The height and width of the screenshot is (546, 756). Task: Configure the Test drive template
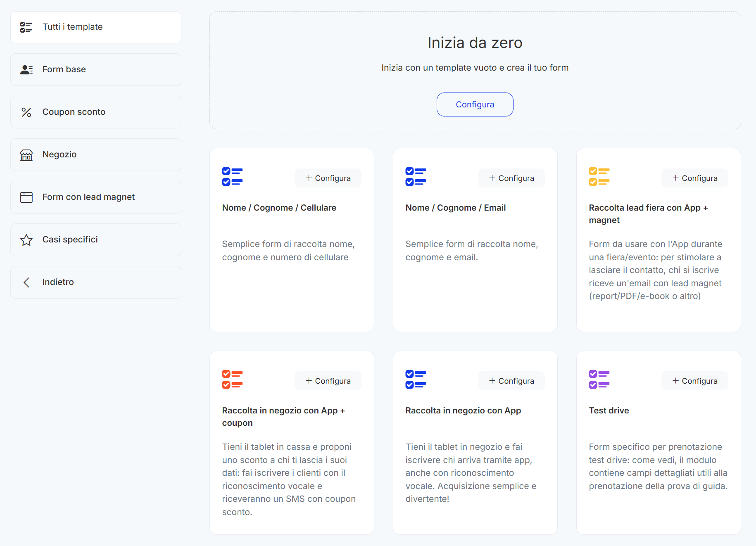[x=695, y=381]
